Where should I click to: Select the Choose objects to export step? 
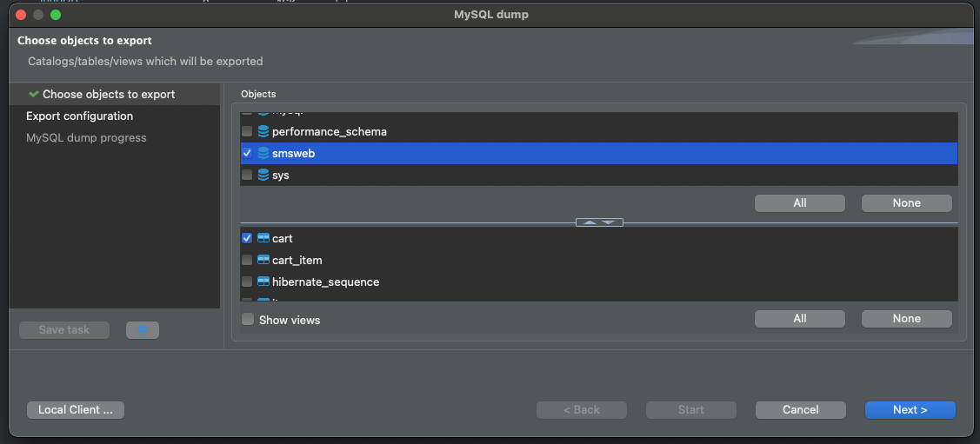(x=115, y=95)
